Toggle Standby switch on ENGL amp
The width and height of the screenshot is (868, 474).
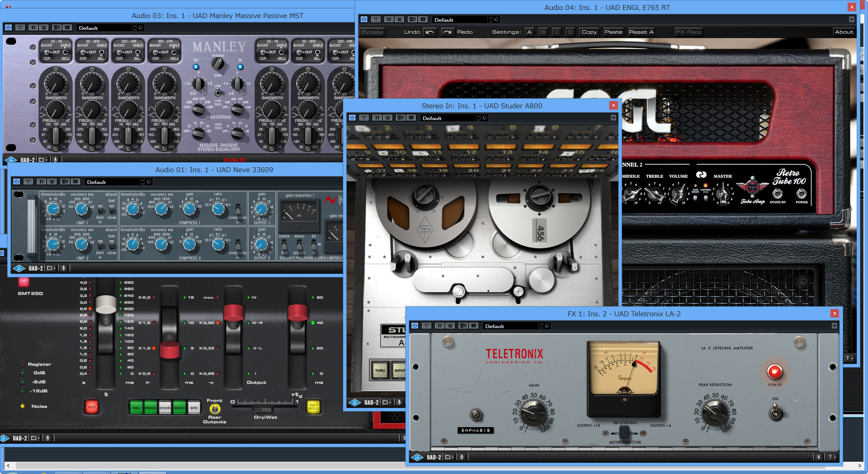coord(777,194)
